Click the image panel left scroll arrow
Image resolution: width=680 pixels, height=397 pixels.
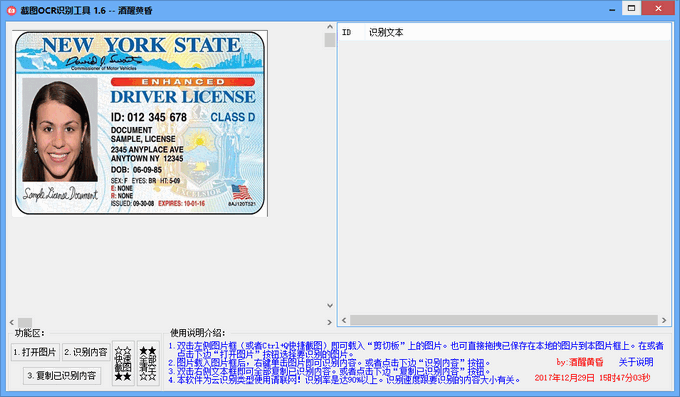12,322
